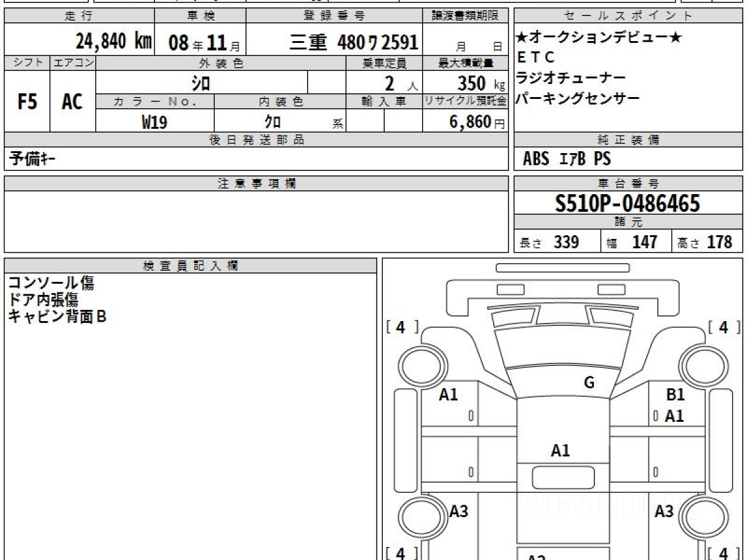The height and width of the screenshot is (560, 747).
Task: Select the interior color value クロ
Action: pos(273,122)
